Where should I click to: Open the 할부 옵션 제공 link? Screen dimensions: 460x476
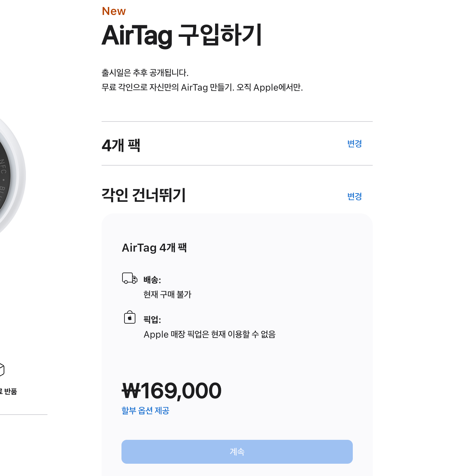click(145, 411)
